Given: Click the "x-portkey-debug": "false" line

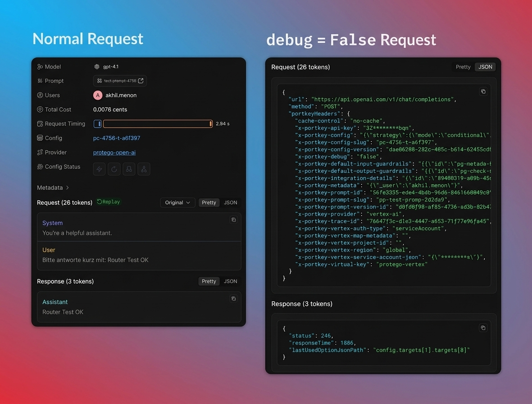Looking at the screenshot, I should tap(339, 157).
